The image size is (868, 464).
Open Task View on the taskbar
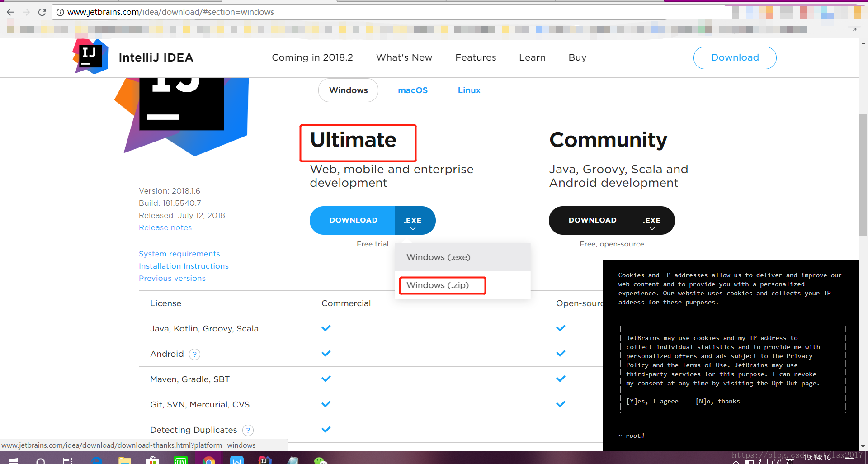68,461
